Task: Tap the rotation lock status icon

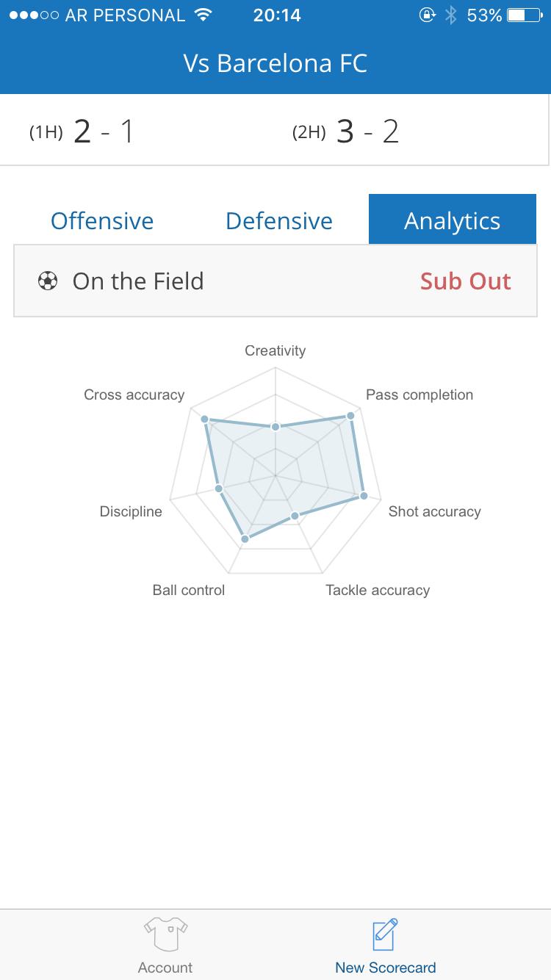Action: [x=427, y=15]
